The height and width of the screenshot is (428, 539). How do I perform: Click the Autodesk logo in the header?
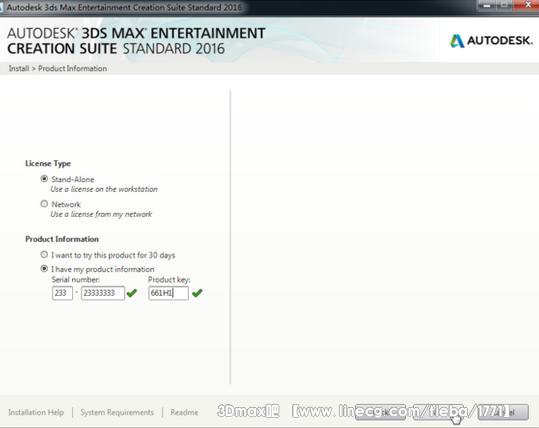(491, 41)
